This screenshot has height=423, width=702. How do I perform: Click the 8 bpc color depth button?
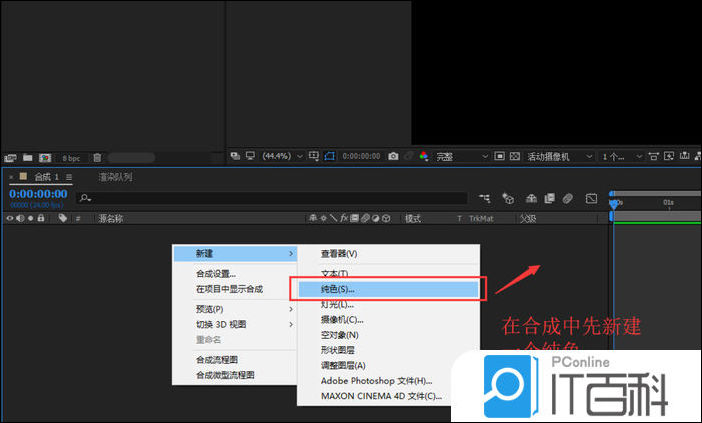click(x=71, y=158)
